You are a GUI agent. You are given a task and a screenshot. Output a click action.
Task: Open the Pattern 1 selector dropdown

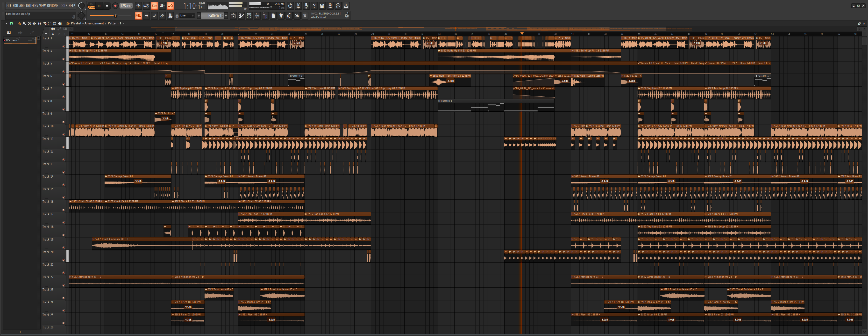click(212, 15)
